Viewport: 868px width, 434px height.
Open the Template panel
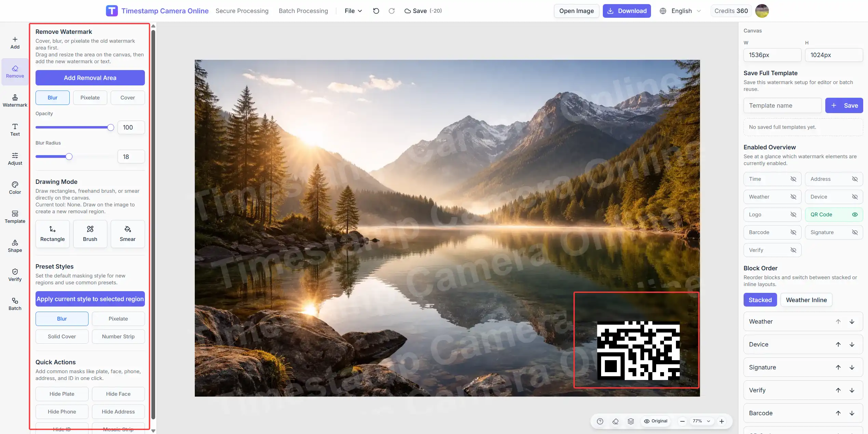coord(15,217)
